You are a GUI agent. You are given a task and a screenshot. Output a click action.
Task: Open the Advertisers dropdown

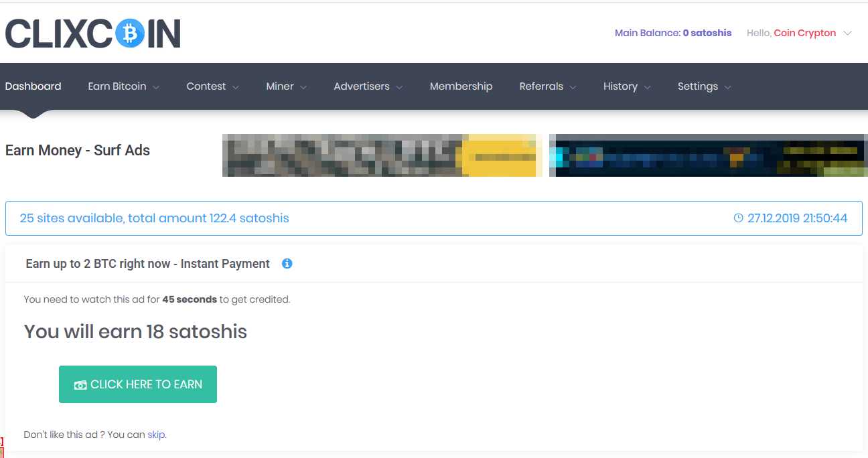click(368, 86)
